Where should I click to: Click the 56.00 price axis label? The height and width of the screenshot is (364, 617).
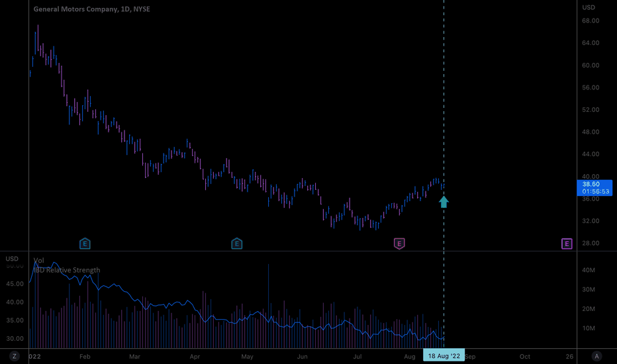pyautogui.click(x=591, y=87)
